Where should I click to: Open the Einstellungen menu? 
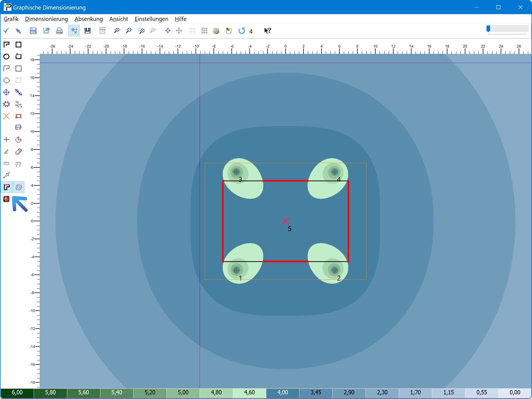[x=151, y=19]
